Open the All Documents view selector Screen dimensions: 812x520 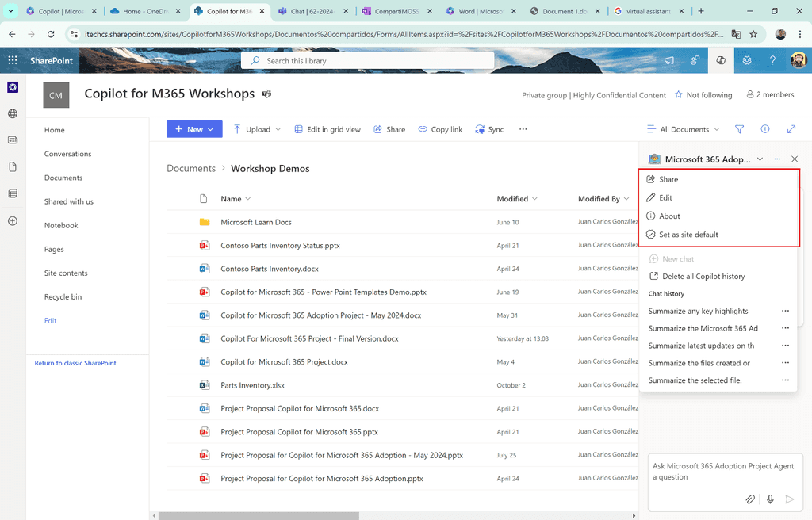tap(683, 129)
